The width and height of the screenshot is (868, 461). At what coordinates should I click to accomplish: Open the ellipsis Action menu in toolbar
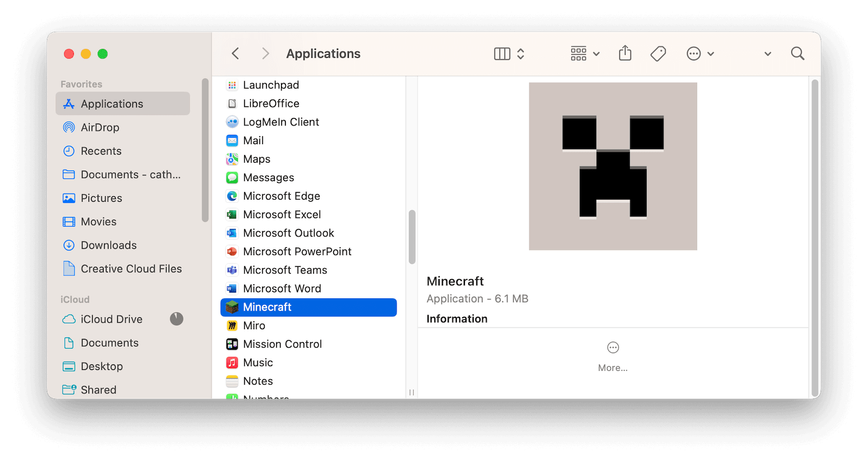pos(700,54)
